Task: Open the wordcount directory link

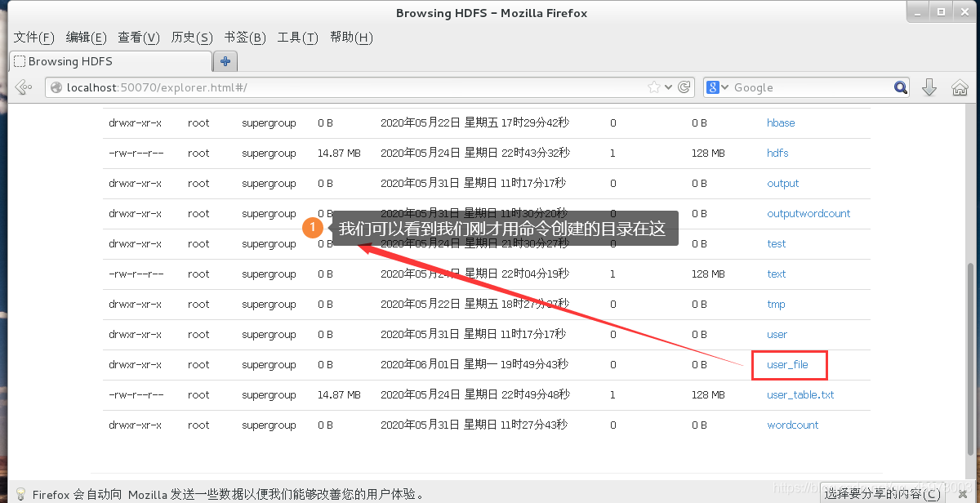Action: 792,425
